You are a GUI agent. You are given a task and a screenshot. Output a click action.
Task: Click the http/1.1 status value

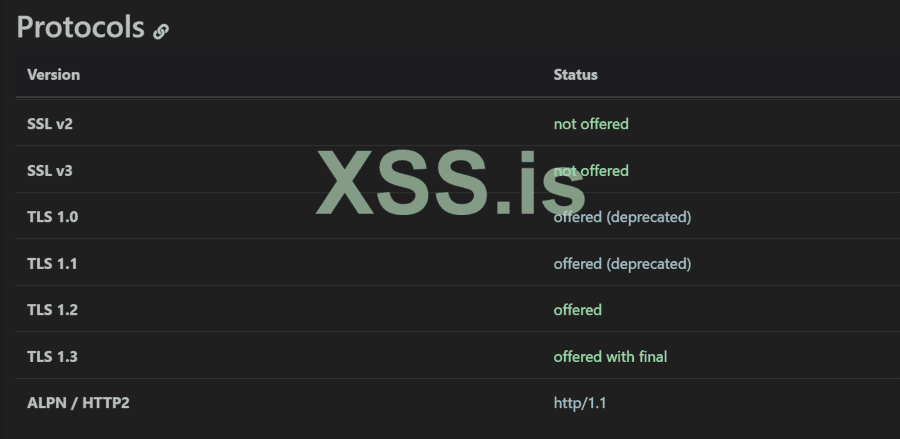pyautogui.click(x=580, y=403)
